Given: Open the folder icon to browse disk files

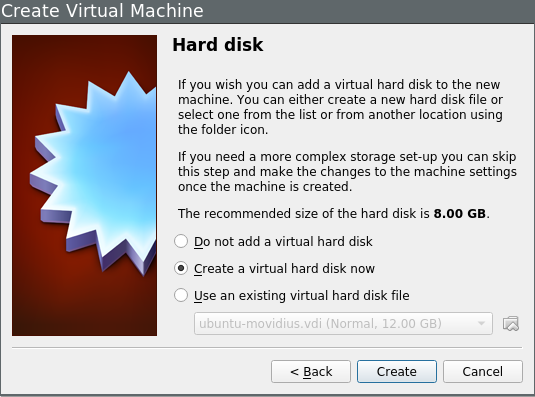Looking at the screenshot, I should [511, 323].
